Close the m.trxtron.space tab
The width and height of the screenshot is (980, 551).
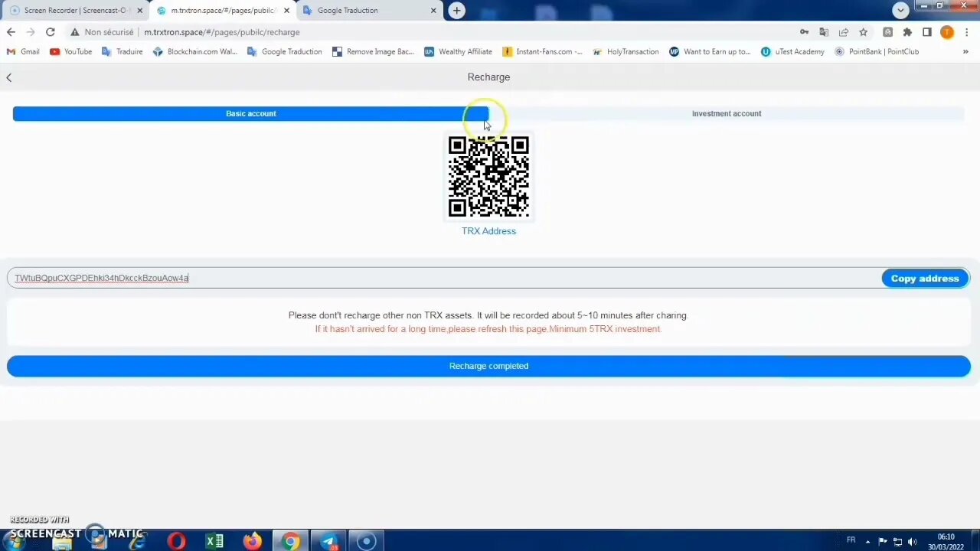(x=286, y=11)
